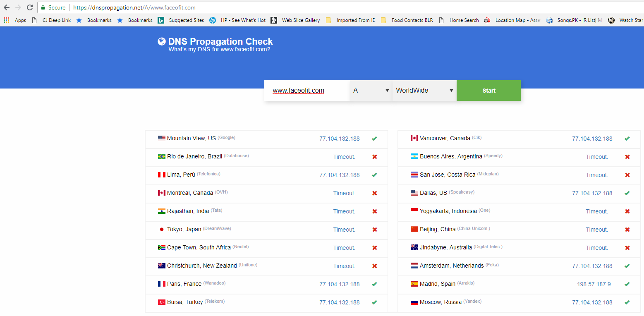Click the Japan flag beside Tokyo
The width and height of the screenshot is (644, 316).
coord(162,230)
